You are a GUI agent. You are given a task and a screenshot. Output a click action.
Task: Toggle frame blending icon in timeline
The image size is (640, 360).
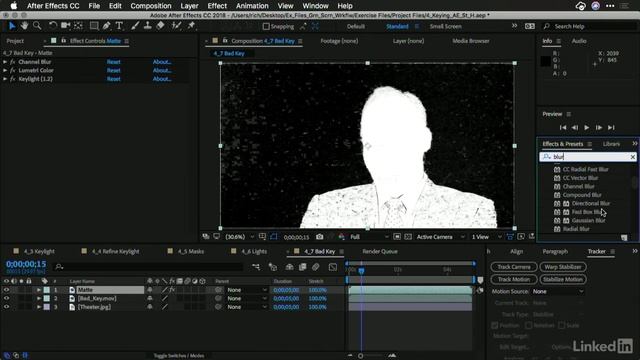coord(302,267)
